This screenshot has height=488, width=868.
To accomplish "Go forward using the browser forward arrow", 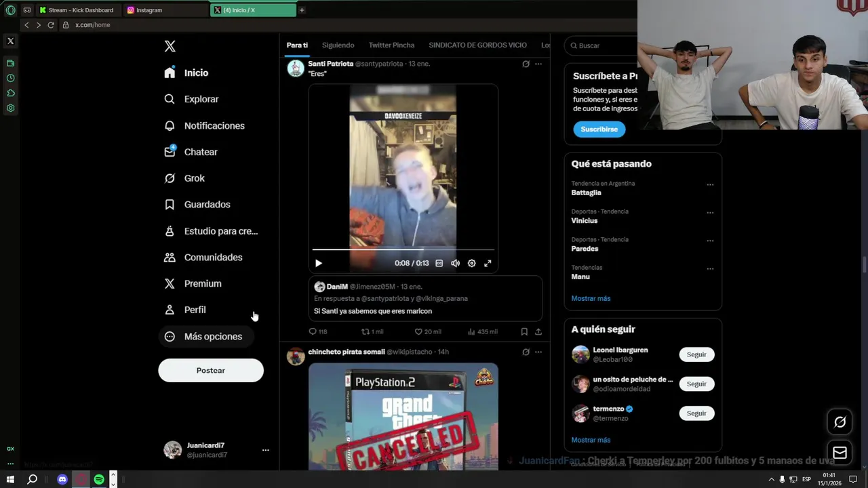I will (x=39, y=25).
